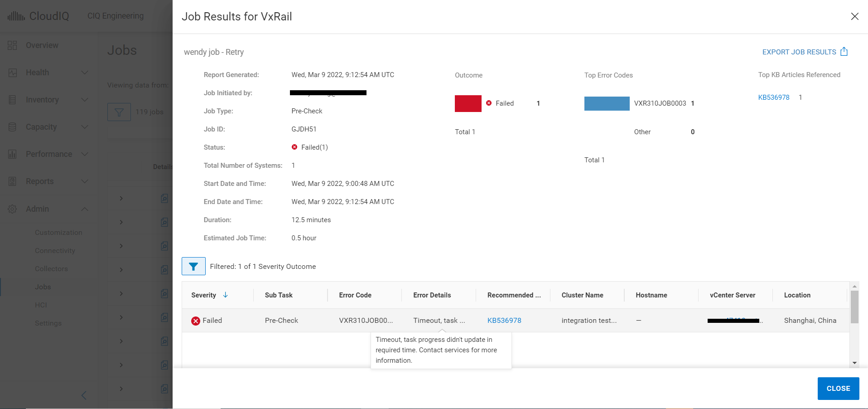
Task: Click the export job results share icon
Action: pos(844,52)
